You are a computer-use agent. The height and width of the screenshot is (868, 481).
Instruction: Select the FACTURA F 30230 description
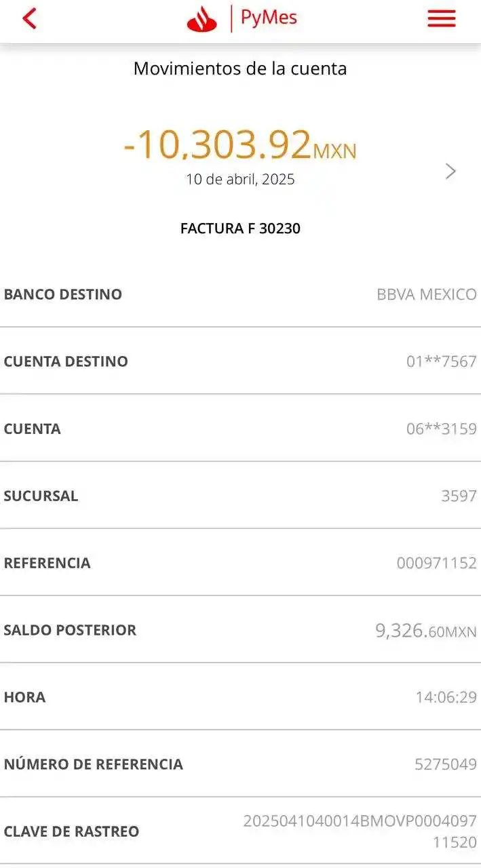pos(240,229)
